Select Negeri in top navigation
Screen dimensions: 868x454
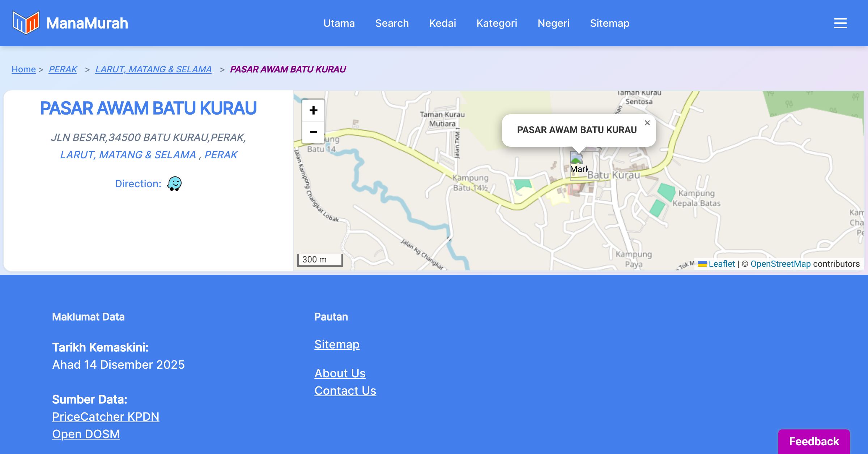click(x=553, y=23)
